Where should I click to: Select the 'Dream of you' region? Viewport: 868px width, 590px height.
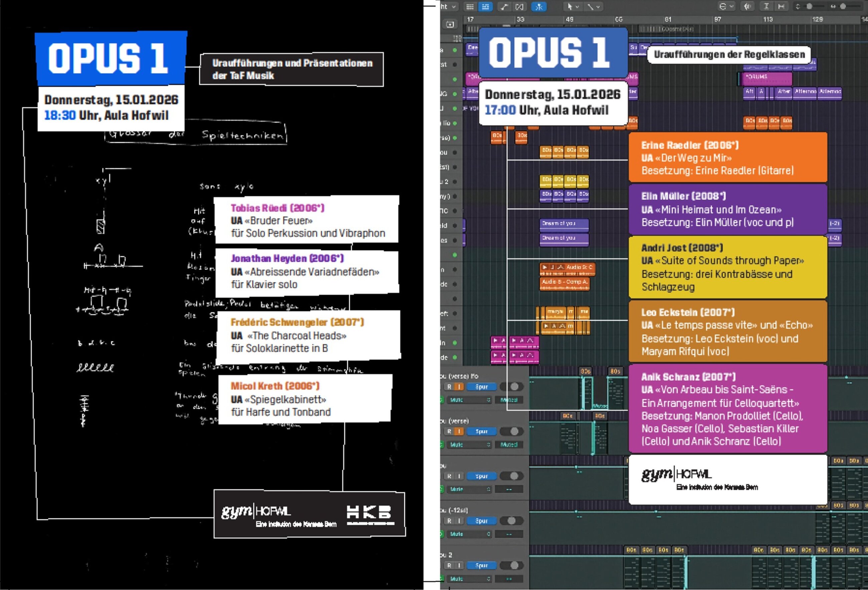(564, 224)
